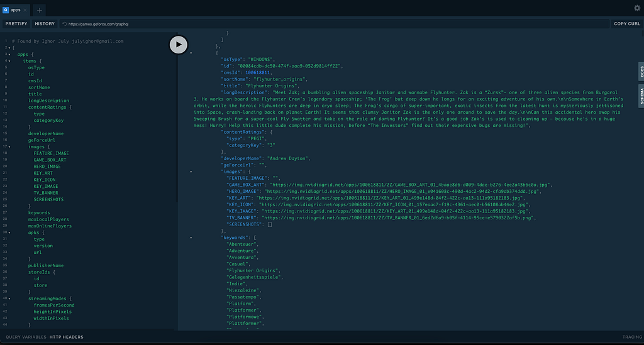Click HERO_IMAGE in the query editor

pyautogui.click(x=47, y=167)
